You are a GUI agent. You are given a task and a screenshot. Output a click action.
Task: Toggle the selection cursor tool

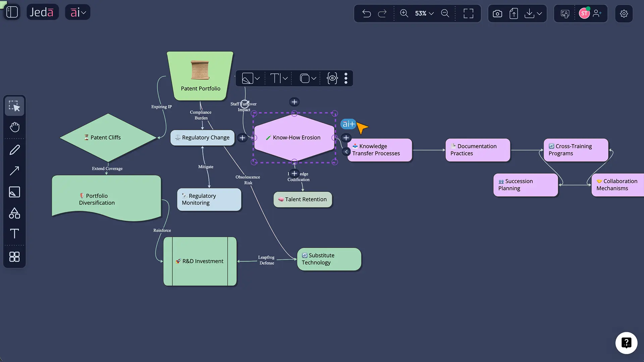[14, 106]
